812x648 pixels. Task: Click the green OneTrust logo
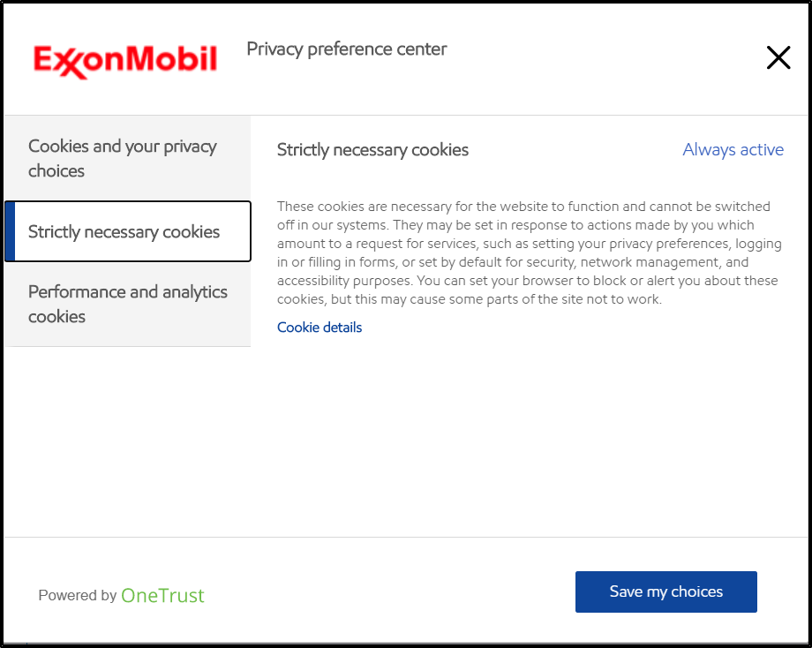[x=162, y=596]
